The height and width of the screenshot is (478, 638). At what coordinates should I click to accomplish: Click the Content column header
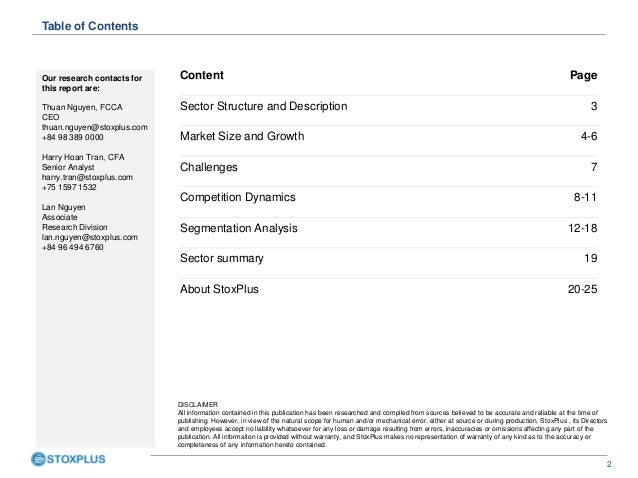(202, 76)
